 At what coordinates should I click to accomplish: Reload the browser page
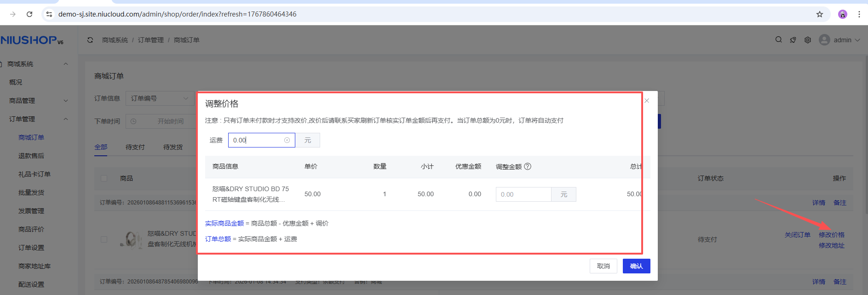click(x=29, y=14)
